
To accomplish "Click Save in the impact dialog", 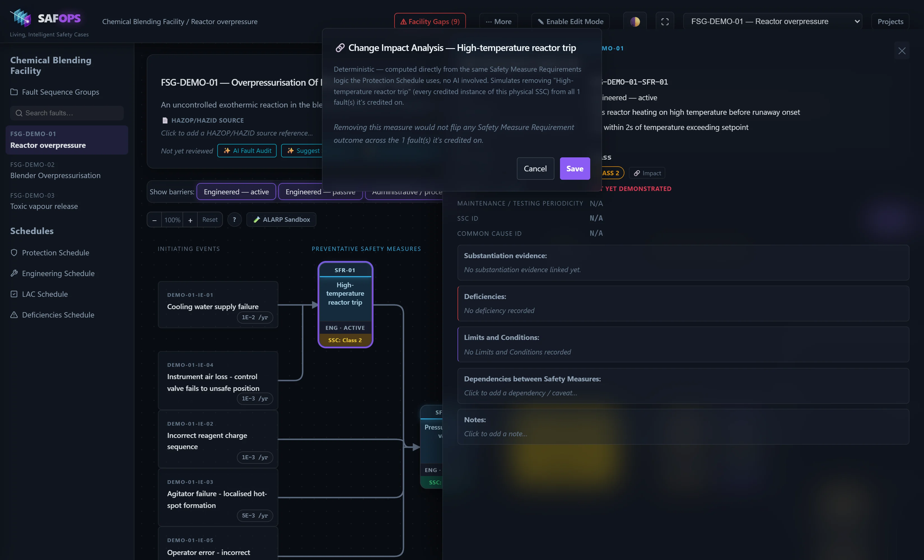I will click(575, 168).
